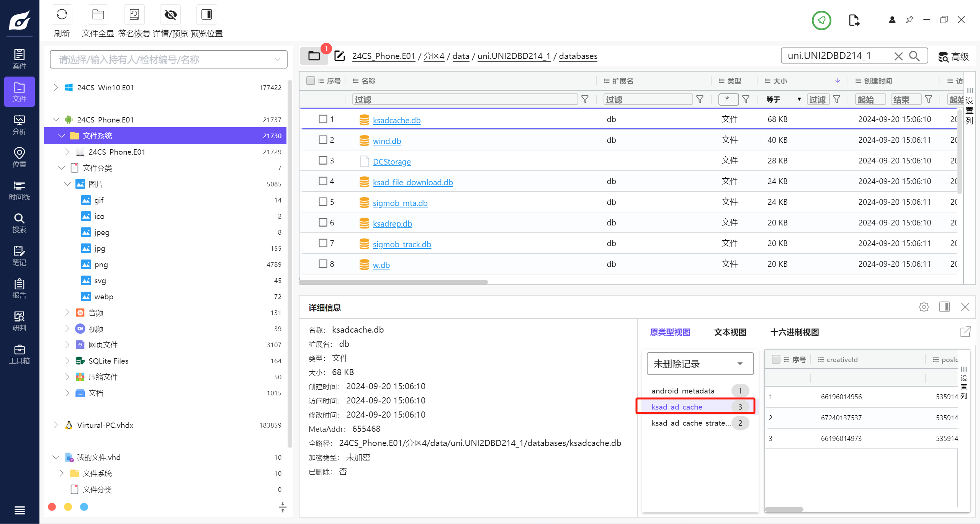The image size is (980, 524).
Task: Open the 未删除记录 dropdown
Action: 700,364
